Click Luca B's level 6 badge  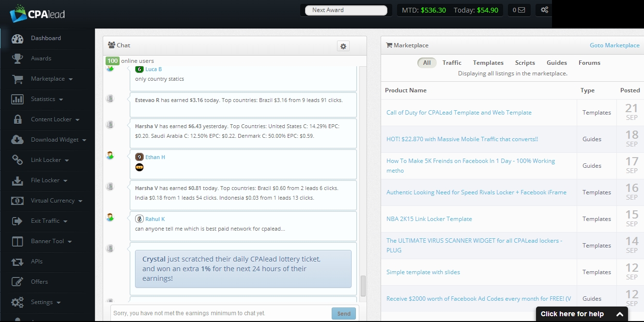(x=139, y=69)
